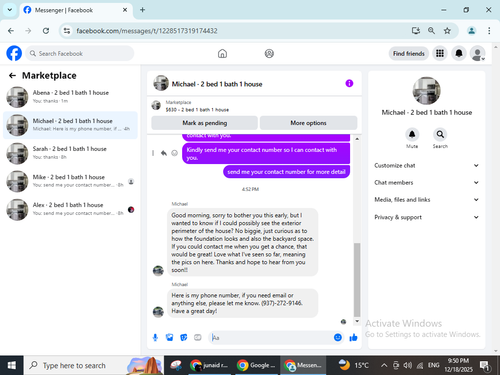Open the Notifications bell in header

459,53
